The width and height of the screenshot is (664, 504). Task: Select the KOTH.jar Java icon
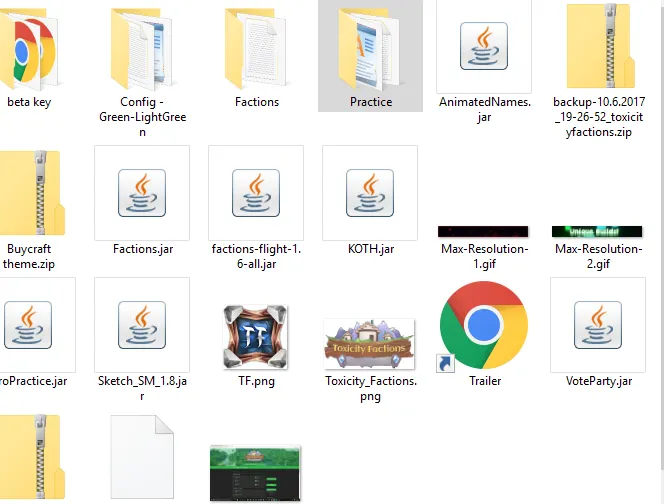(x=370, y=193)
